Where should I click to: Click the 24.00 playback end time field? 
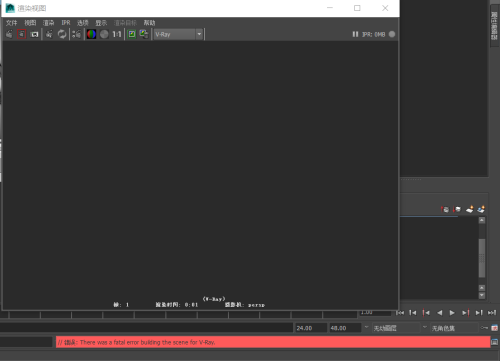tap(310, 328)
